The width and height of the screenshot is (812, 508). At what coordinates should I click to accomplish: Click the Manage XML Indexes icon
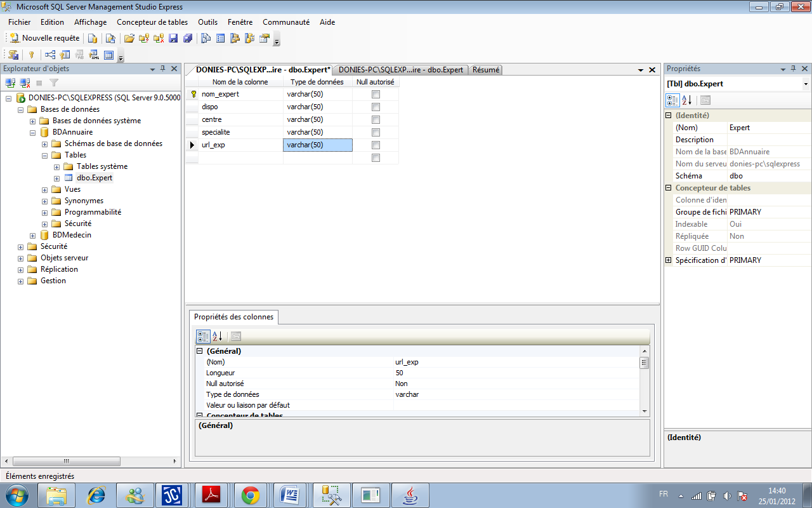pyautogui.click(x=94, y=55)
